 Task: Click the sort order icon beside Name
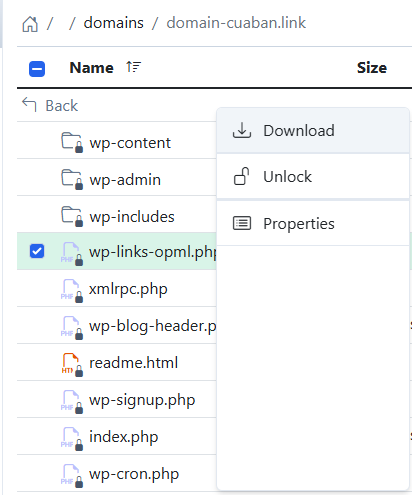pos(133,67)
